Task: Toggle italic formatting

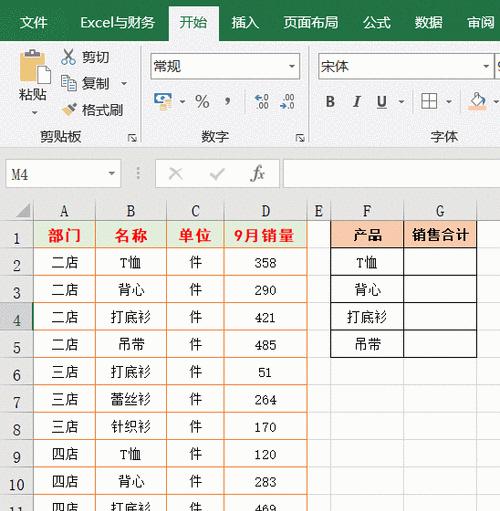Action: [357, 102]
